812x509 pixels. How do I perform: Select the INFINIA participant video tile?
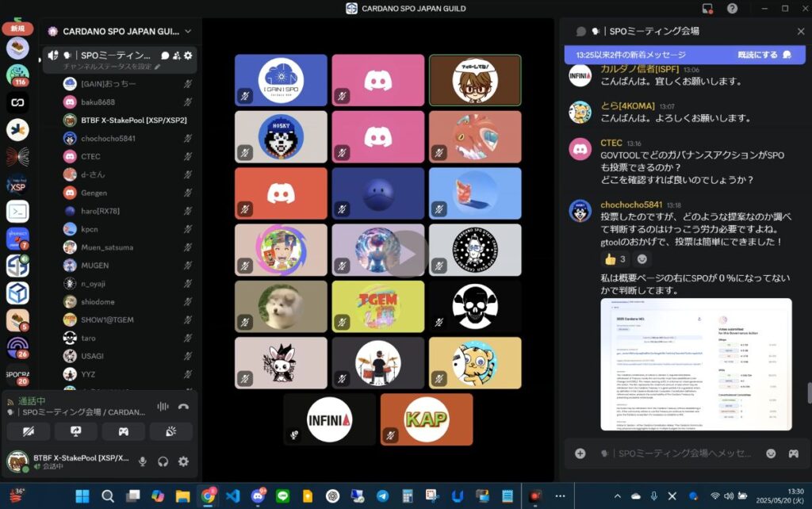[329, 419]
